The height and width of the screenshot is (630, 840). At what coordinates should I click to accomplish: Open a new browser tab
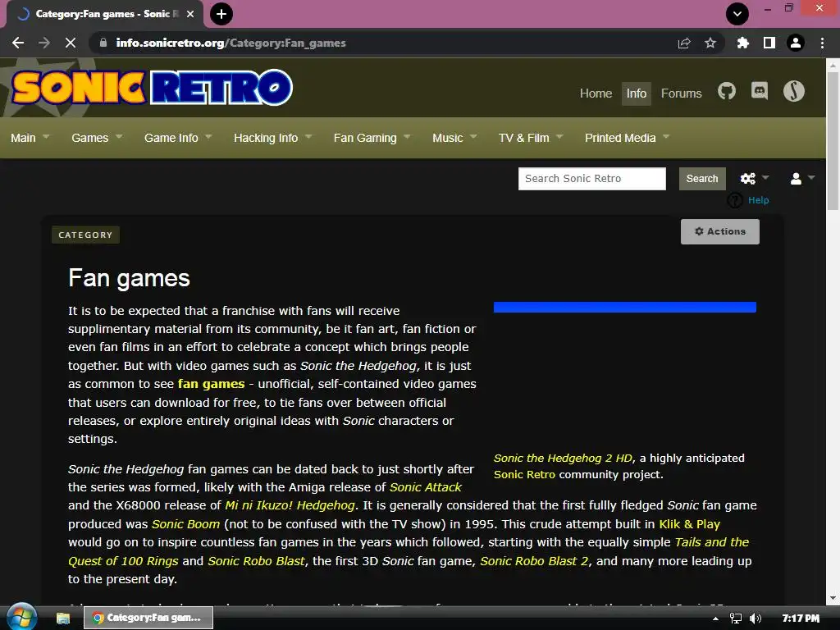click(221, 14)
